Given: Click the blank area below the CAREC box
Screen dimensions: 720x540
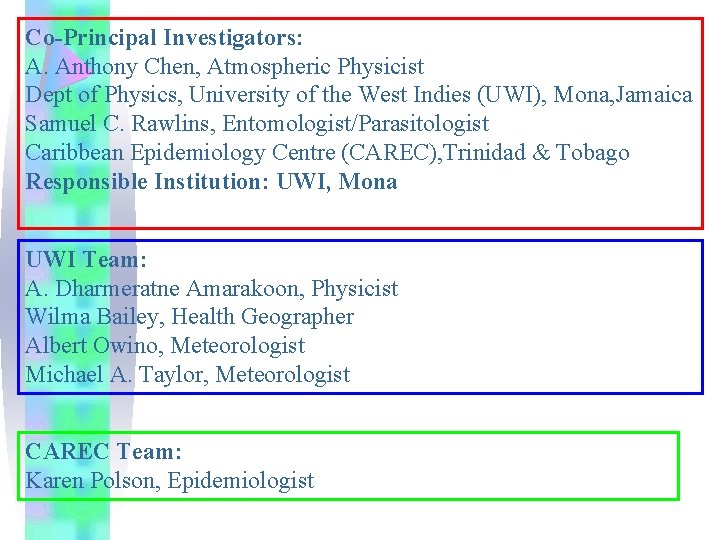Looking at the screenshot, I should pos(400,520).
